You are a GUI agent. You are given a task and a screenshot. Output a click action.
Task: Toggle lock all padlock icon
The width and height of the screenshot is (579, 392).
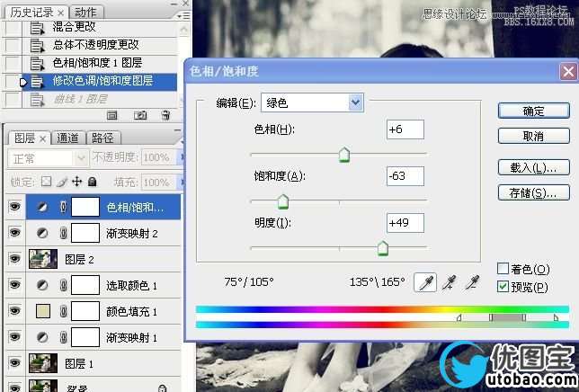93,182
